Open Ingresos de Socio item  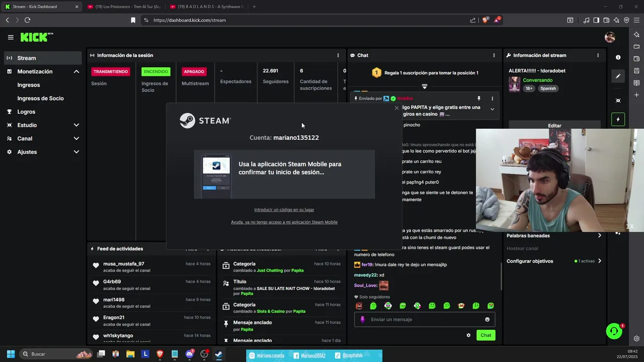40,99
